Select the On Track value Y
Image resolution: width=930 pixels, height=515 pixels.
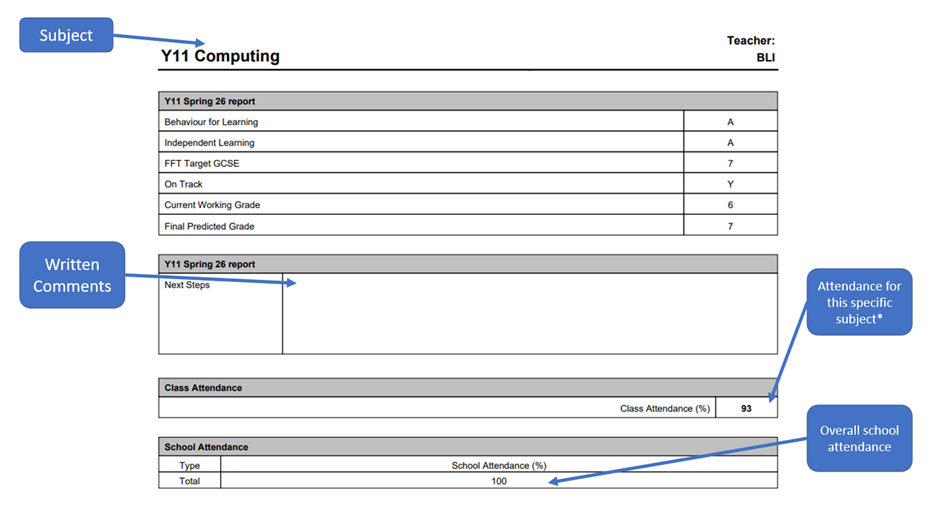point(730,185)
